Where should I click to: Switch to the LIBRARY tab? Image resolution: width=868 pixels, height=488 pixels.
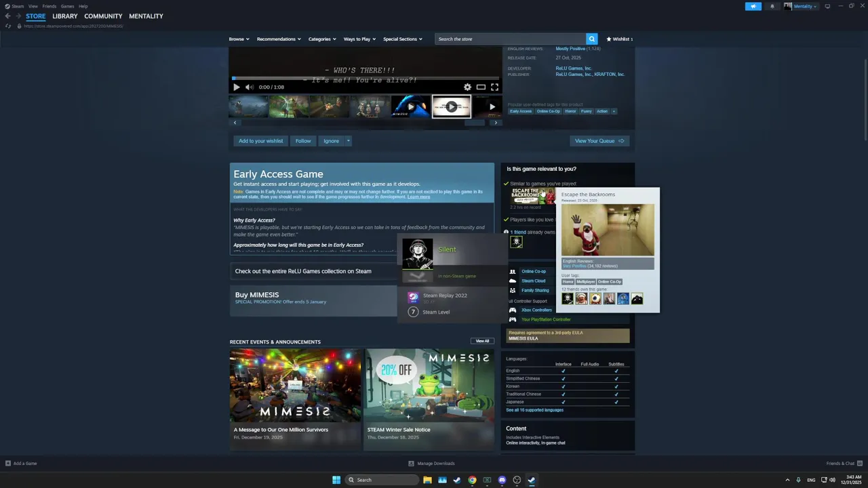coord(65,16)
